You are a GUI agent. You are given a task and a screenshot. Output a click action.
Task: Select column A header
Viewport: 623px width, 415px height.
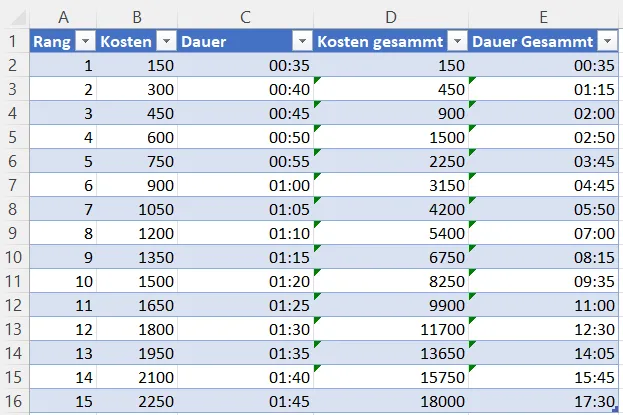(x=64, y=16)
